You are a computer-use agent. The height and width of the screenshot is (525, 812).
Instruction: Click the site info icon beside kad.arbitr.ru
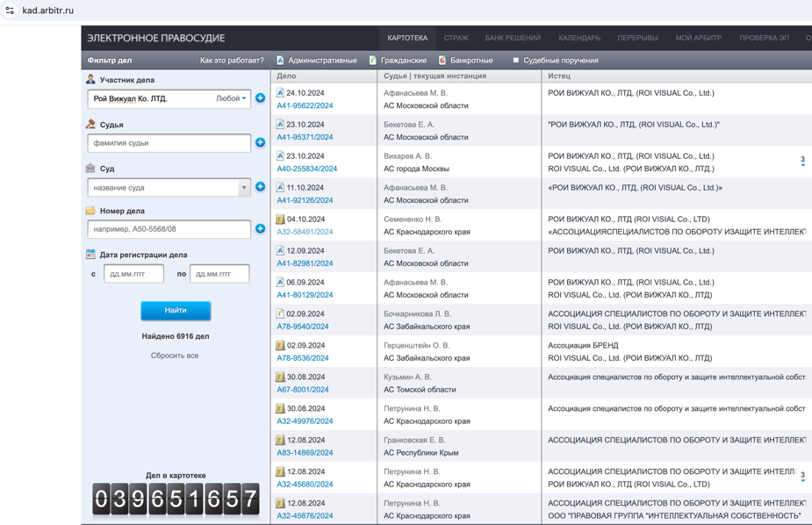(x=10, y=10)
